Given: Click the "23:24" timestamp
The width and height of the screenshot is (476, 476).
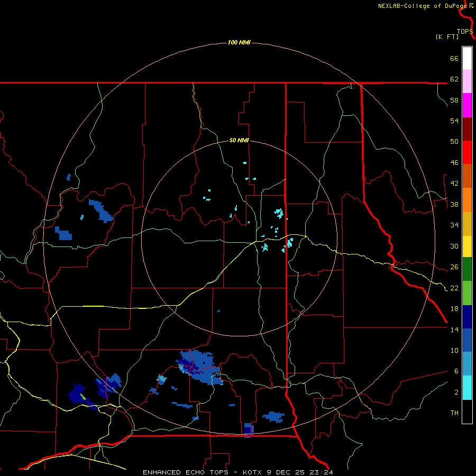Looking at the screenshot, I should 321,472.
